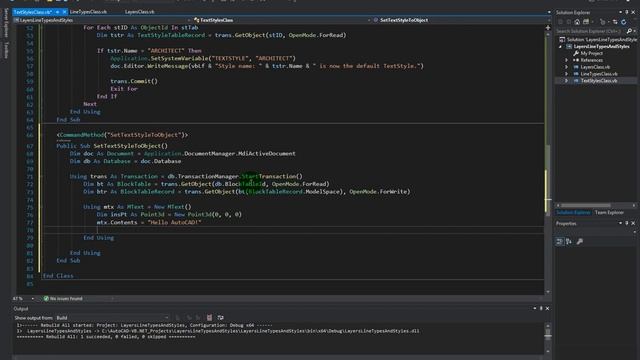
Task: Open the search options dropdown in Solution Explorer
Action: coord(634,31)
